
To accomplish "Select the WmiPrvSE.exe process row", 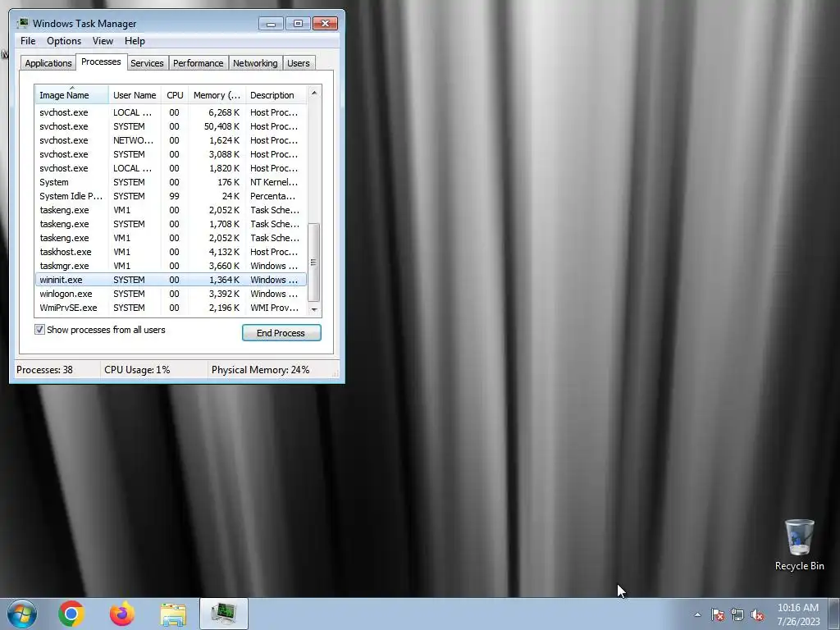I will pyautogui.click(x=171, y=308).
